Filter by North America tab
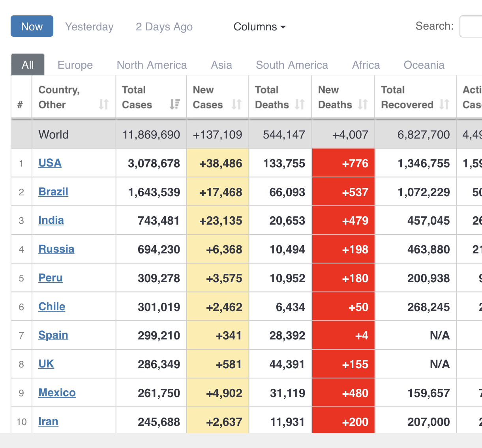Image resolution: width=482 pixels, height=448 pixels. tap(152, 65)
